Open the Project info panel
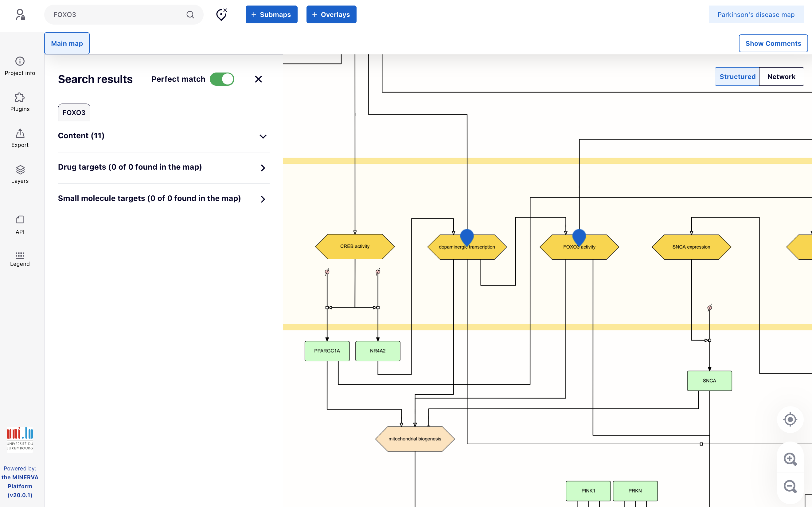812x507 pixels. [20, 66]
